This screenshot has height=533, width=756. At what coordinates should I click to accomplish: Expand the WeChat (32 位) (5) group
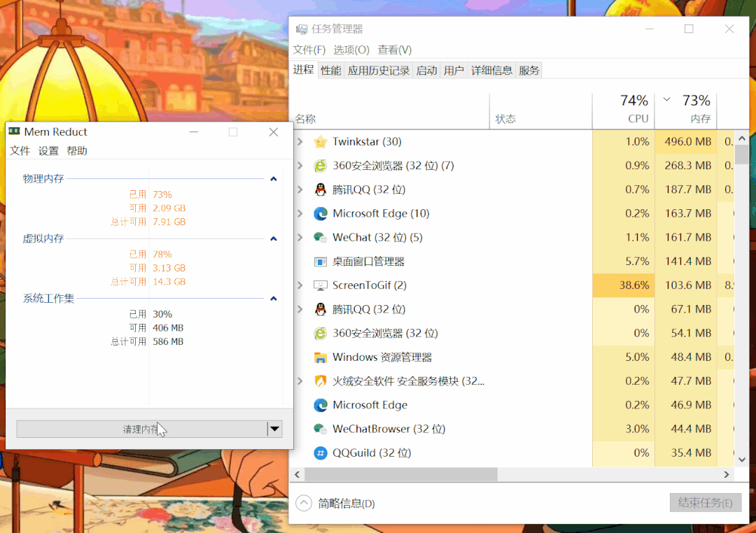(x=300, y=237)
